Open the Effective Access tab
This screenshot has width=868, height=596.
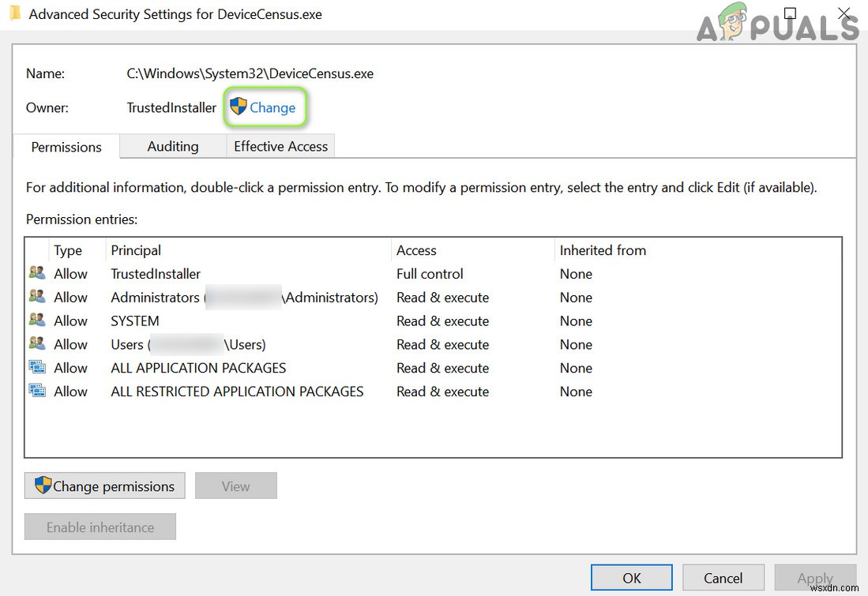280,146
